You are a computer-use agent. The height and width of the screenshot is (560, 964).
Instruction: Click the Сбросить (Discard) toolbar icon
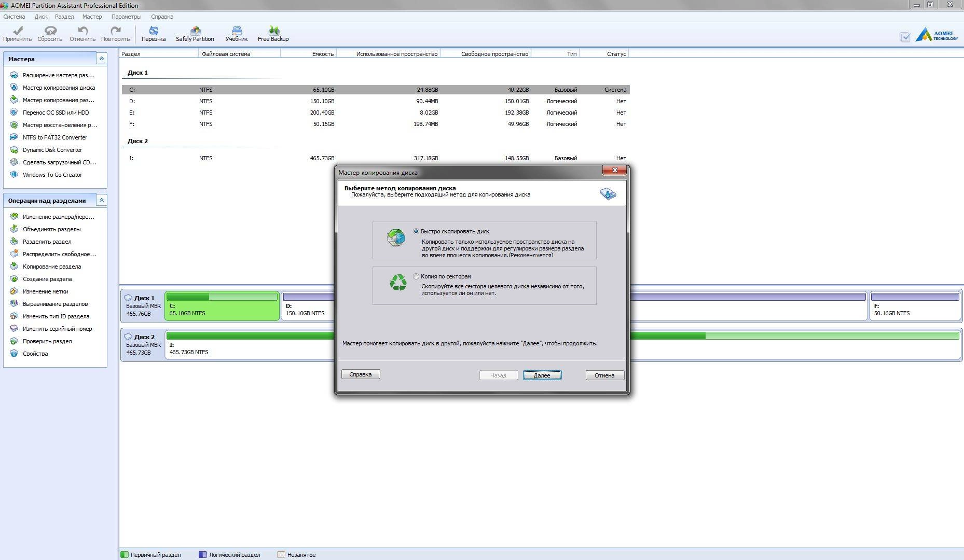[x=50, y=34]
